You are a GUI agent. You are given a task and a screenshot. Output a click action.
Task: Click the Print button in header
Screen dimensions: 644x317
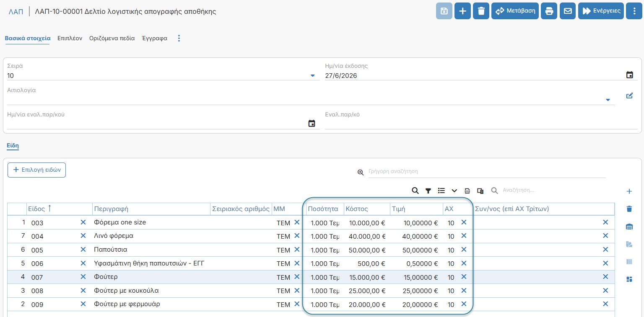(x=549, y=11)
